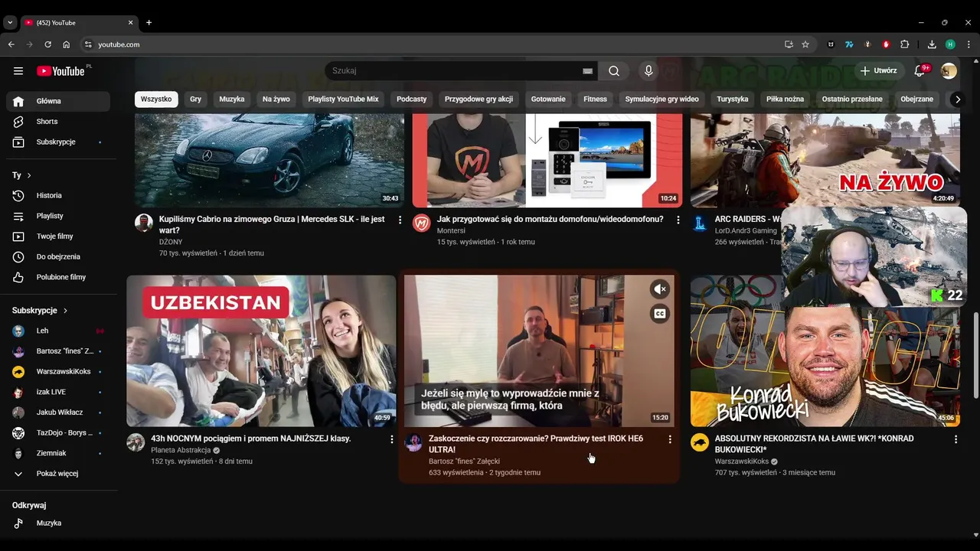Open the DŻONY channel avatar
The height and width of the screenshot is (551, 980).
tap(144, 223)
